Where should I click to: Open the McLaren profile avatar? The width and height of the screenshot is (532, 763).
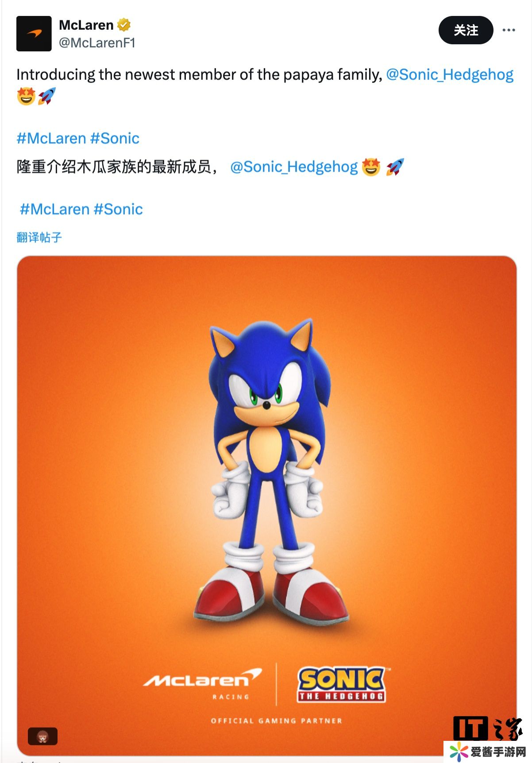(x=34, y=34)
